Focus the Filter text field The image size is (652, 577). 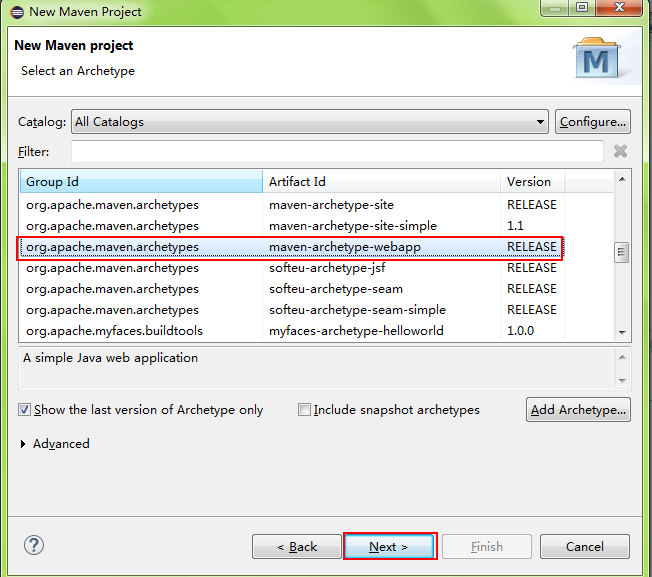click(337, 151)
